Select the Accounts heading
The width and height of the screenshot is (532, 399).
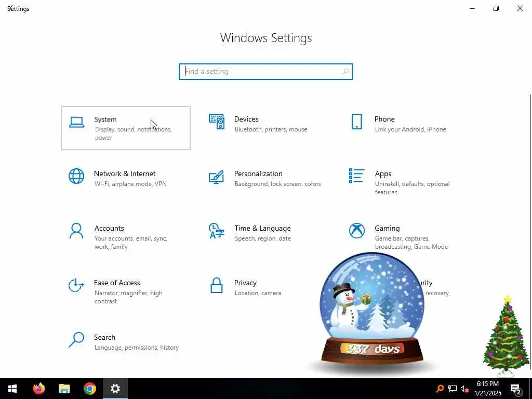pyautogui.click(x=109, y=229)
